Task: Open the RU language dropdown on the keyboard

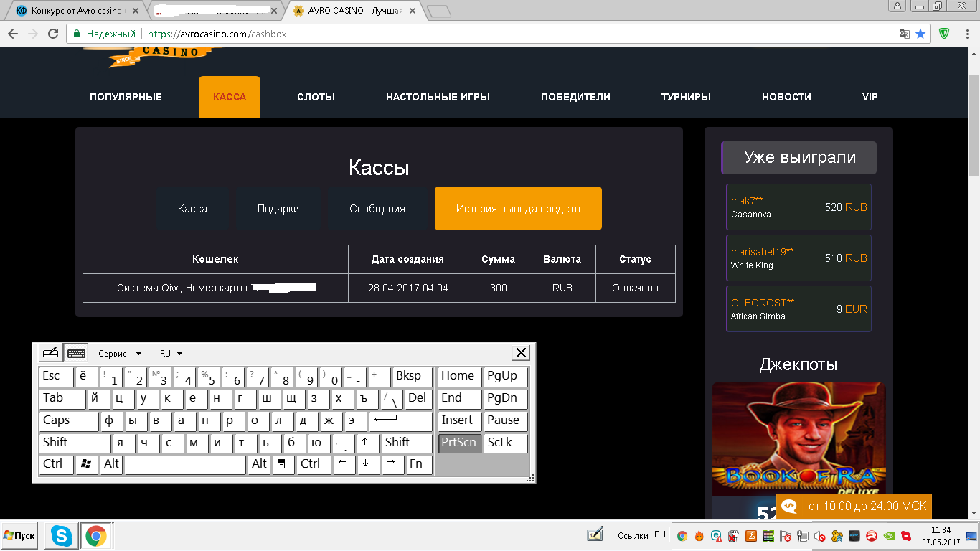Action: coord(171,354)
